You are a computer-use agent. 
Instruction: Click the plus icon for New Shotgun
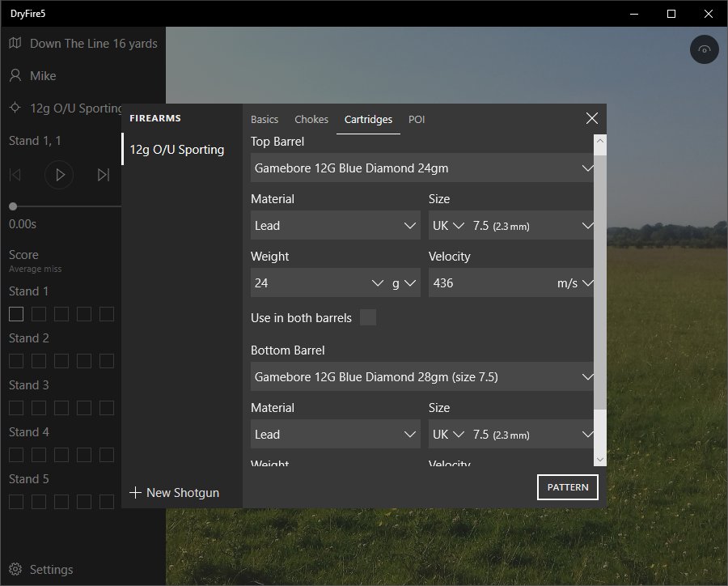[135, 492]
